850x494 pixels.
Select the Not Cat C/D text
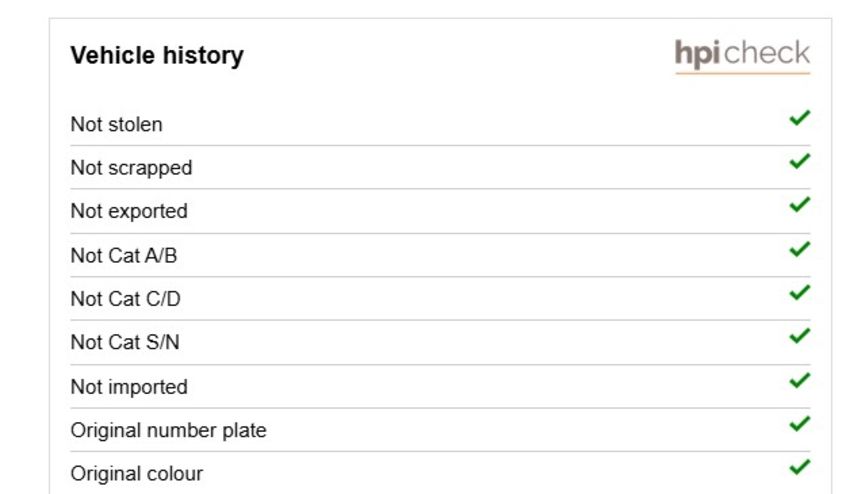[125, 299]
